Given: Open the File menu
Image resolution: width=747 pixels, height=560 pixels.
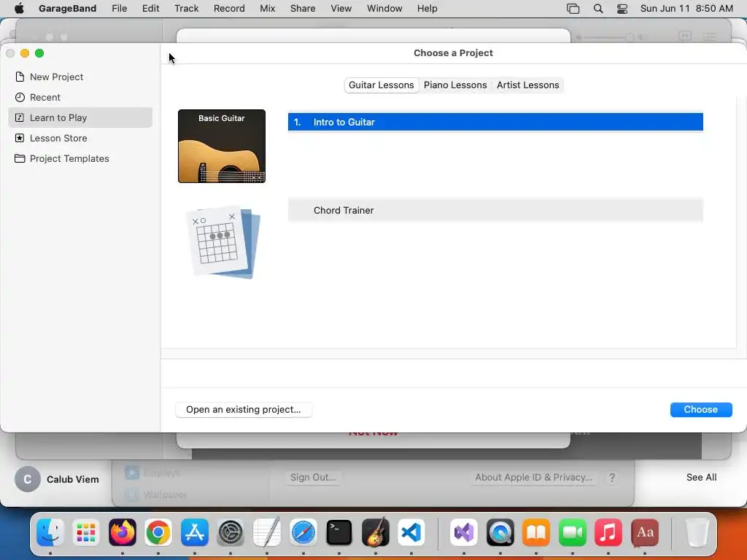Looking at the screenshot, I should click(119, 9).
